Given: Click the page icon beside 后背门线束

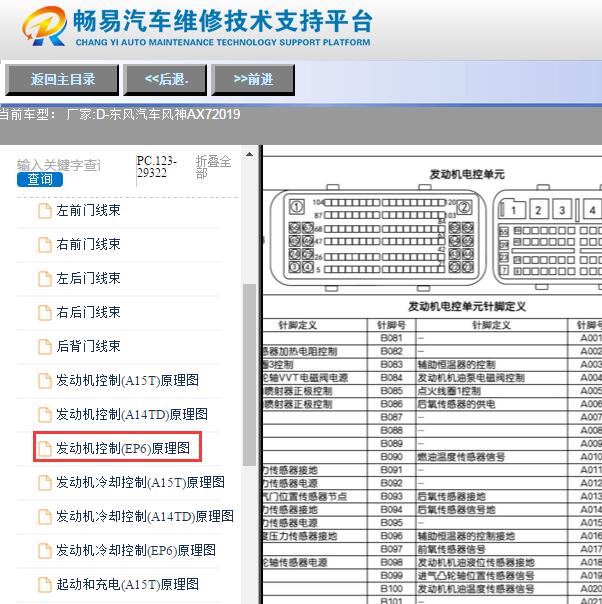Looking at the screenshot, I should (45, 347).
